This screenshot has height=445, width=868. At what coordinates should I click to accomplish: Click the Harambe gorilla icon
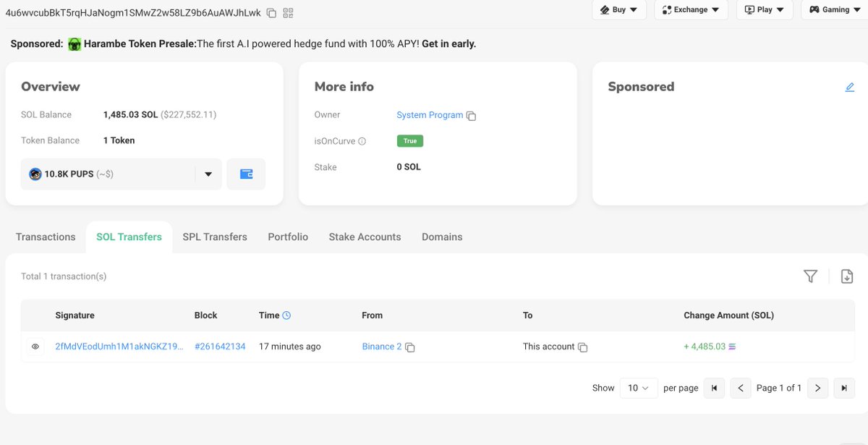tap(75, 44)
